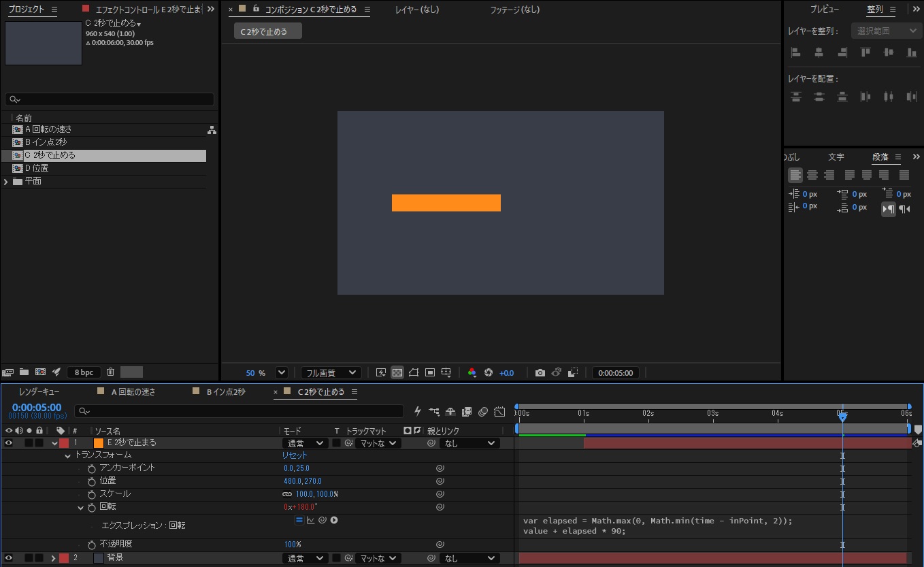Align layers to left edge icon

(795, 52)
